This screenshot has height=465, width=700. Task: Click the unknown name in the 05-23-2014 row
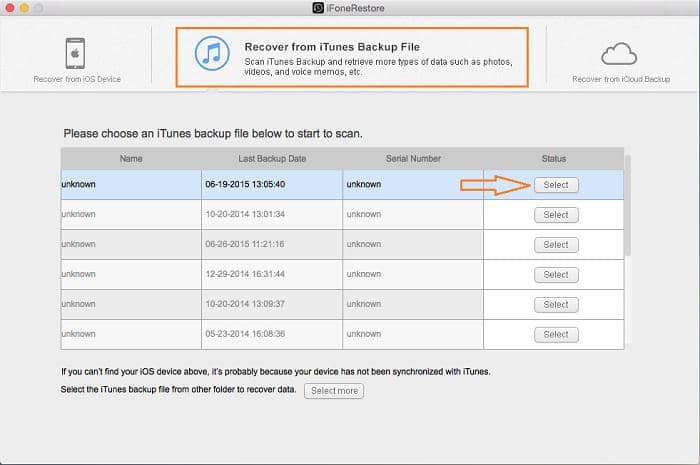79,334
